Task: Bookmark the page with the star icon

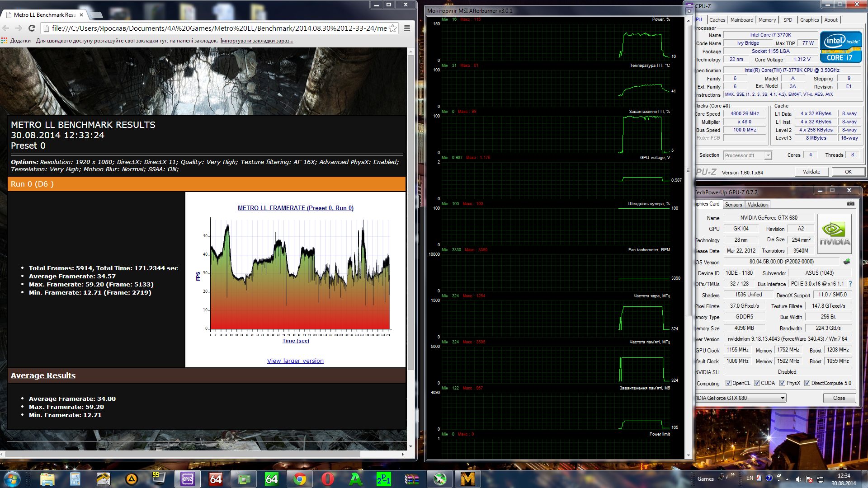Action: tap(393, 28)
